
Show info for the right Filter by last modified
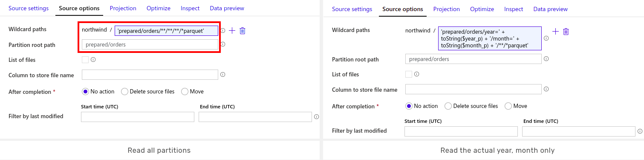(640, 131)
